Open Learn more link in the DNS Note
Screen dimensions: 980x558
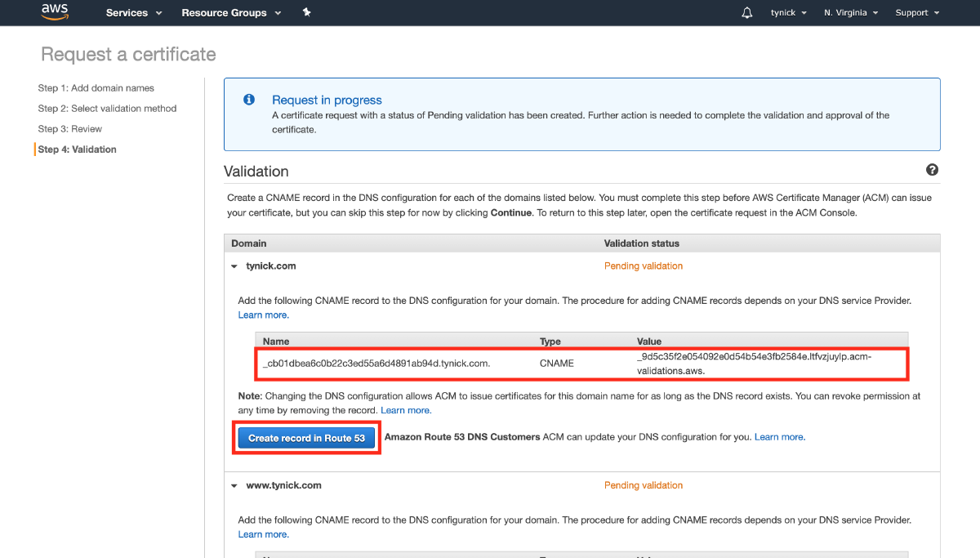(406, 410)
